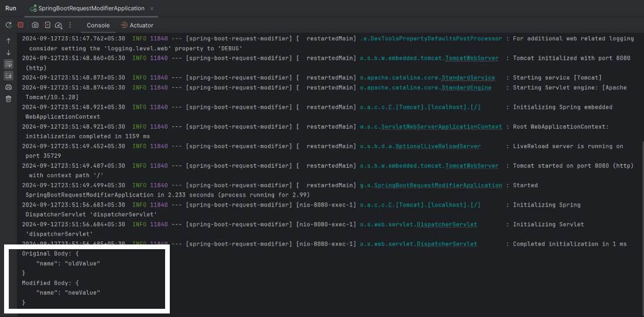
Task: Click the 'port 35729' text
Action: click(x=43, y=156)
